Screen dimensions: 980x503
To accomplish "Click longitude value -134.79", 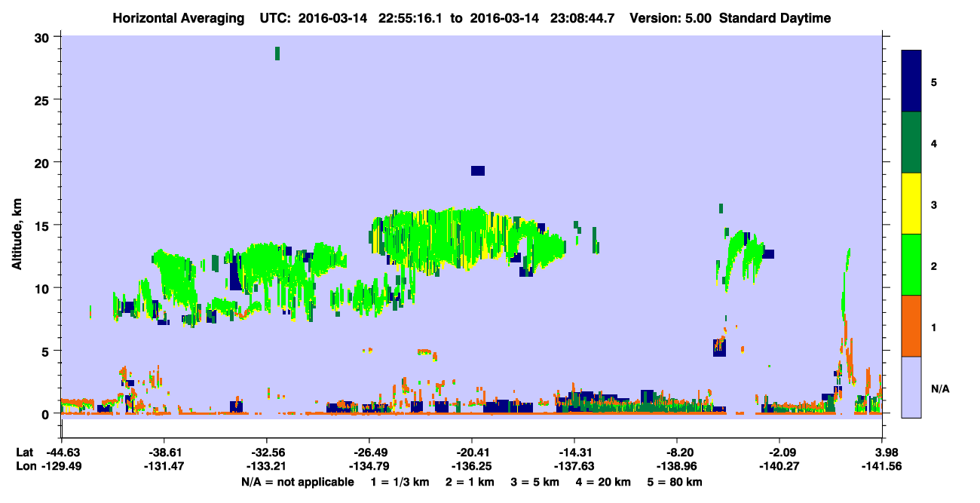I will [369, 466].
